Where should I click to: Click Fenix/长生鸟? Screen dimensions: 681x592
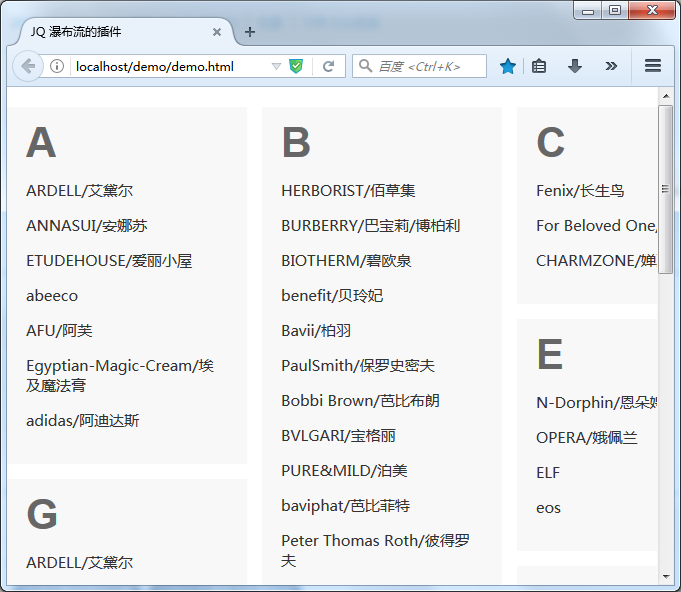[580, 191]
